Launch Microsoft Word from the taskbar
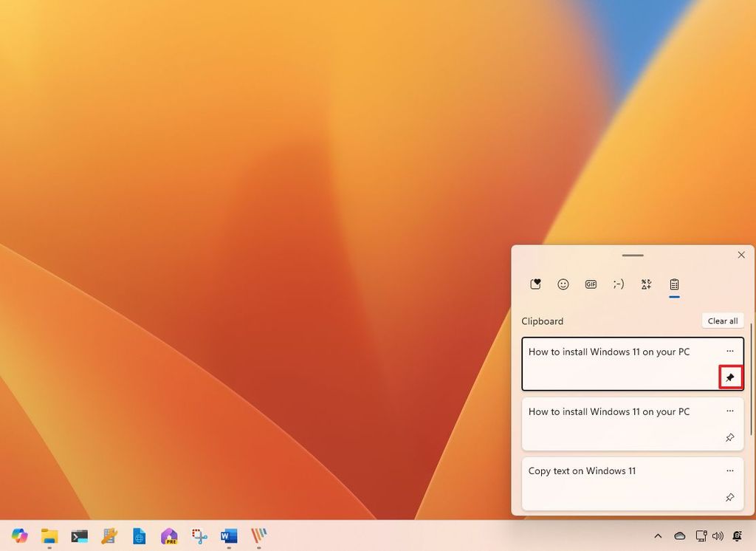756x551 pixels. (x=228, y=535)
